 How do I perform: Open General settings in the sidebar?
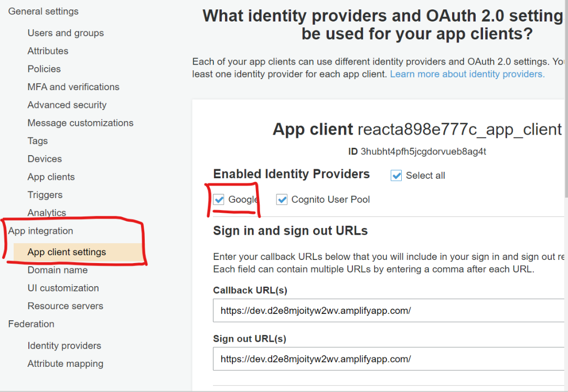pyautogui.click(x=43, y=11)
